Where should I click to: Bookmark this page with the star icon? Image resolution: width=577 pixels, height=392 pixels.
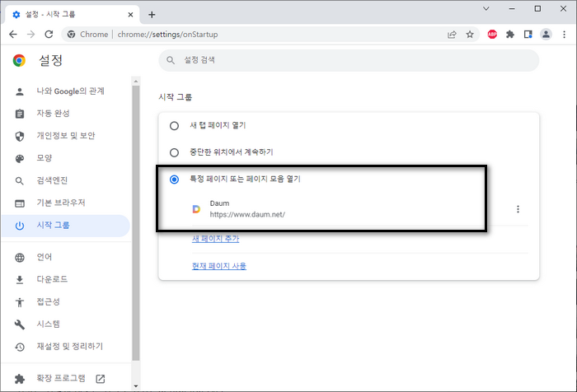470,35
